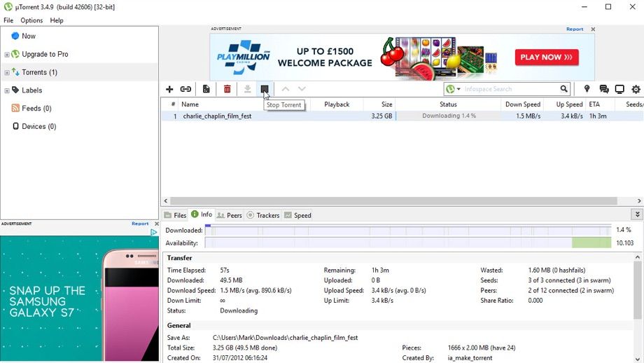Click the remote monitor icon

(619, 89)
